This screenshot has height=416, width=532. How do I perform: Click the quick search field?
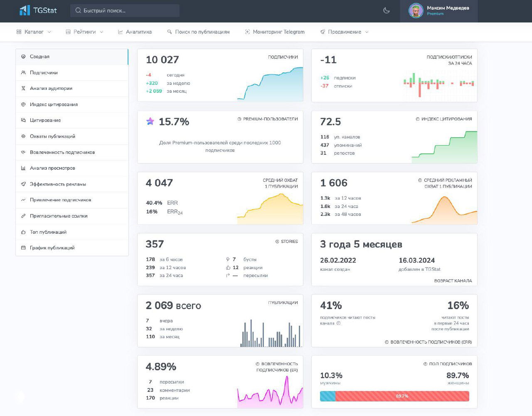click(125, 11)
